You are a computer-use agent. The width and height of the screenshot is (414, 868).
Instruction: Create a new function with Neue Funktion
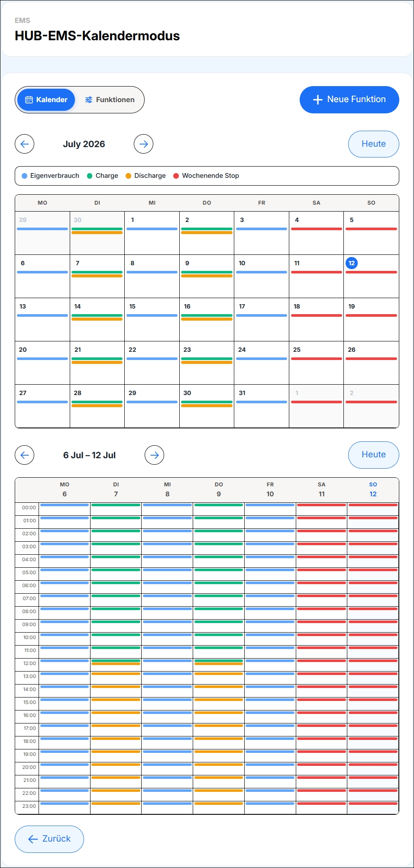pos(349,100)
